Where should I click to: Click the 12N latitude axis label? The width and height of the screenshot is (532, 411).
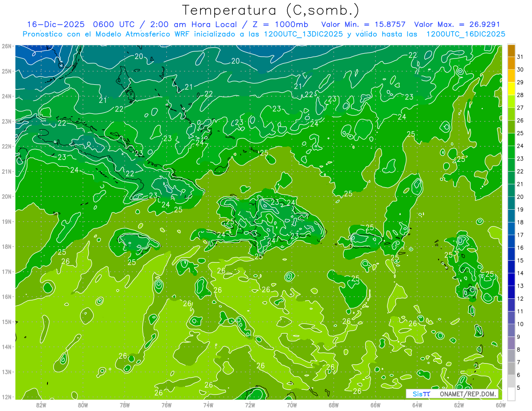pyautogui.click(x=7, y=397)
